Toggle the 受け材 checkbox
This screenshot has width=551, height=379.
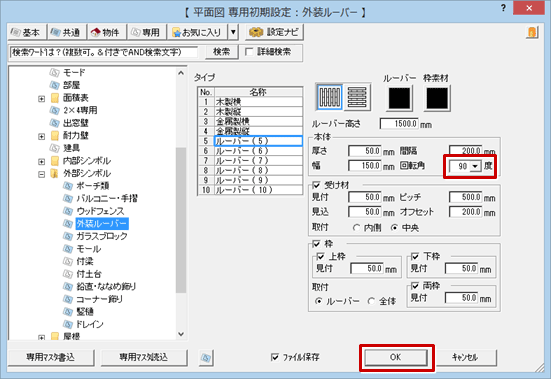click(x=316, y=185)
